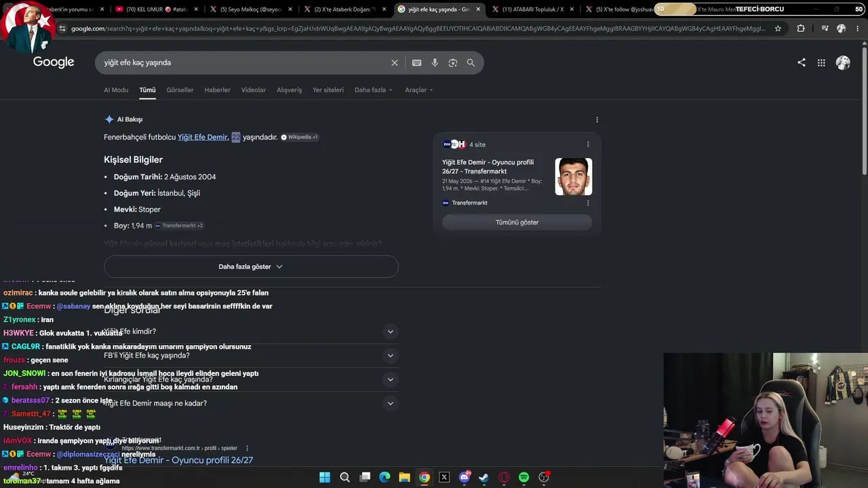View site information icon beside the URL

point(62,28)
